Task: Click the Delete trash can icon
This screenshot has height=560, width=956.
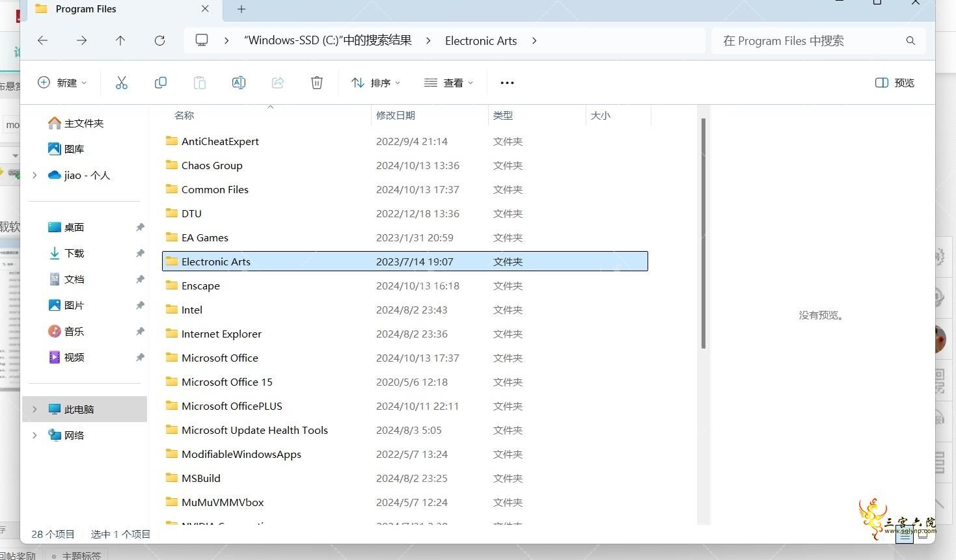Action: coord(317,83)
